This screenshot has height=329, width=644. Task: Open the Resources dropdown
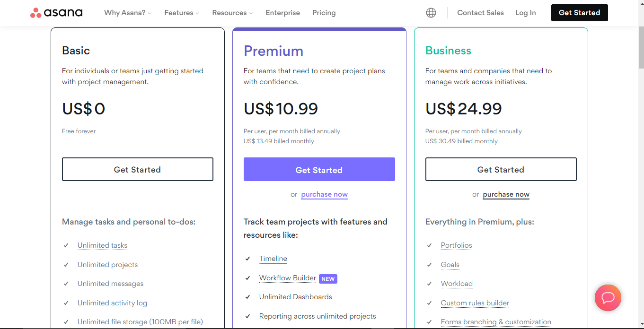pyautogui.click(x=232, y=13)
